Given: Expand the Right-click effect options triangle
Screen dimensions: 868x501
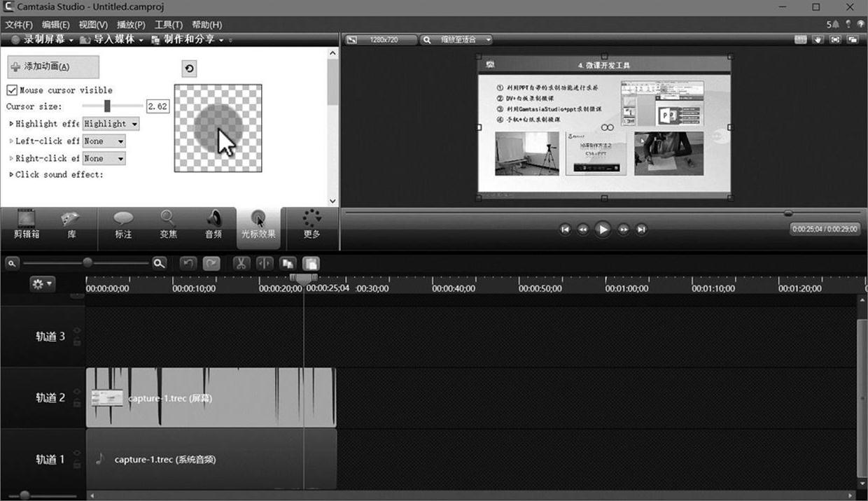Looking at the screenshot, I should pyautogui.click(x=11, y=159).
